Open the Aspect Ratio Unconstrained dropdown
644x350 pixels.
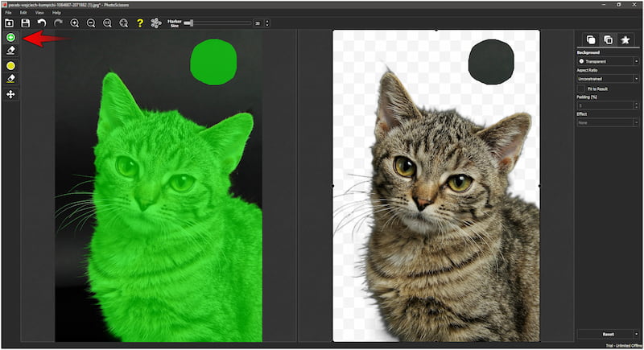608,78
